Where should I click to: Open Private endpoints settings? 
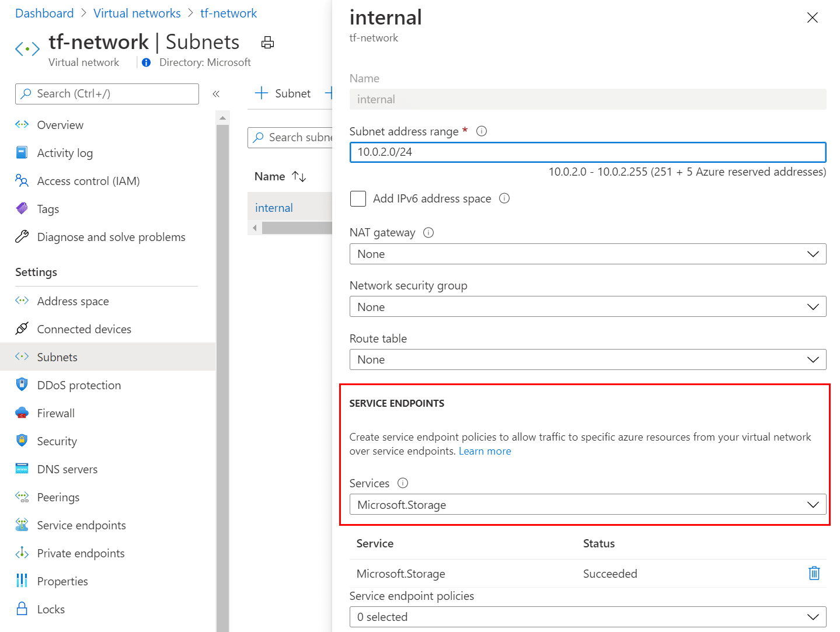click(81, 553)
